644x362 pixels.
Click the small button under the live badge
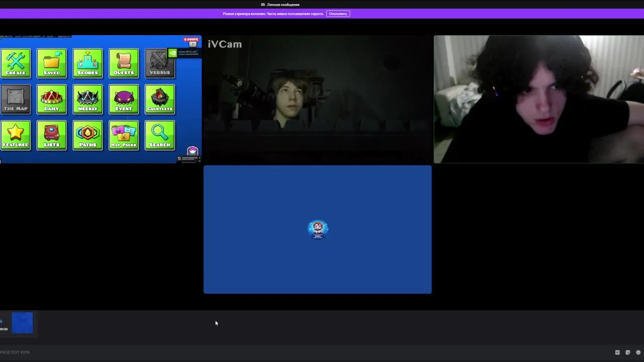click(x=193, y=44)
